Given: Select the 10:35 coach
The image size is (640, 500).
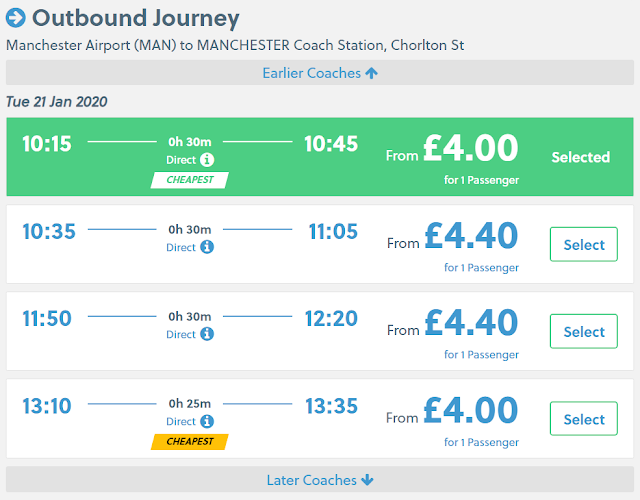Looking at the screenshot, I should 584,245.
